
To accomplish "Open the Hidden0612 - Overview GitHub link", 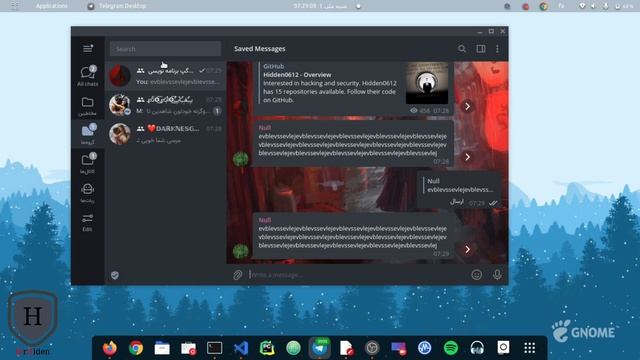I will (x=297, y=75).
